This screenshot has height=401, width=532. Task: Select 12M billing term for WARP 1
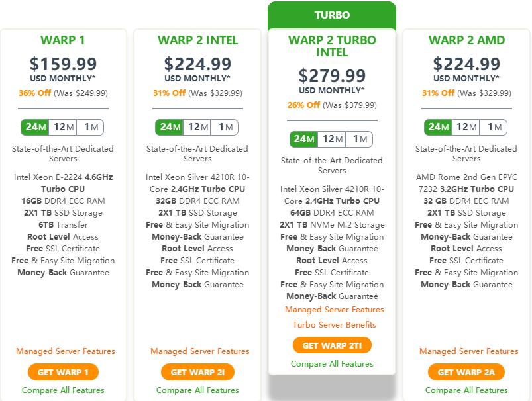(63, 127)
